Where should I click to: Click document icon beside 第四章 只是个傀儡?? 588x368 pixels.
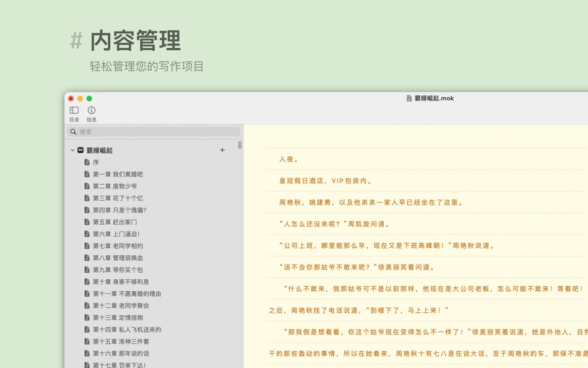point(87,210)
